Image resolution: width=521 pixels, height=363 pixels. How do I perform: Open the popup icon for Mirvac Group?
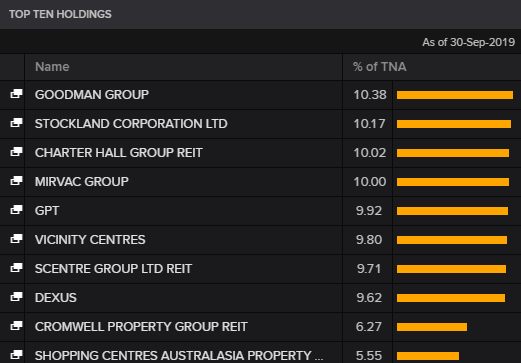click(16, 181)
